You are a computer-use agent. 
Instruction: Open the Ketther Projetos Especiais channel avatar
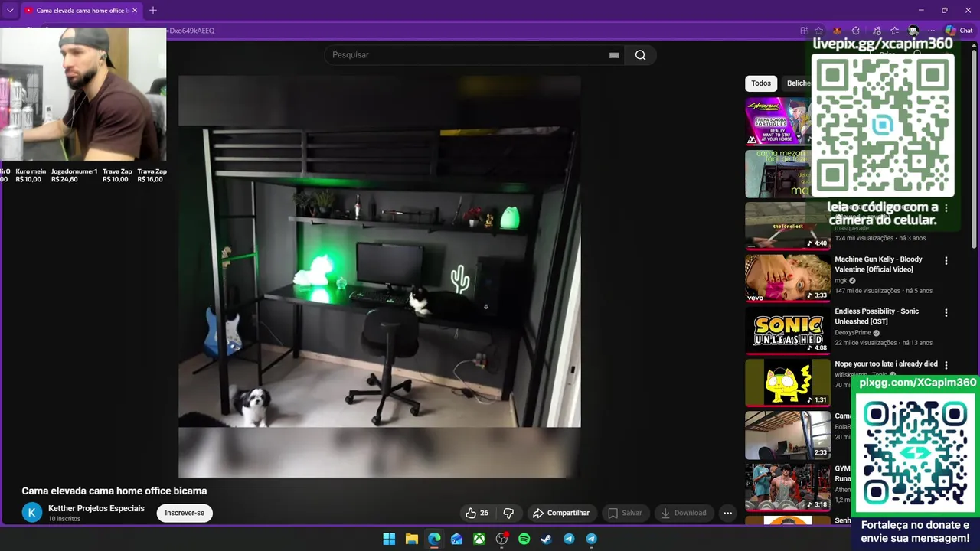32,513
